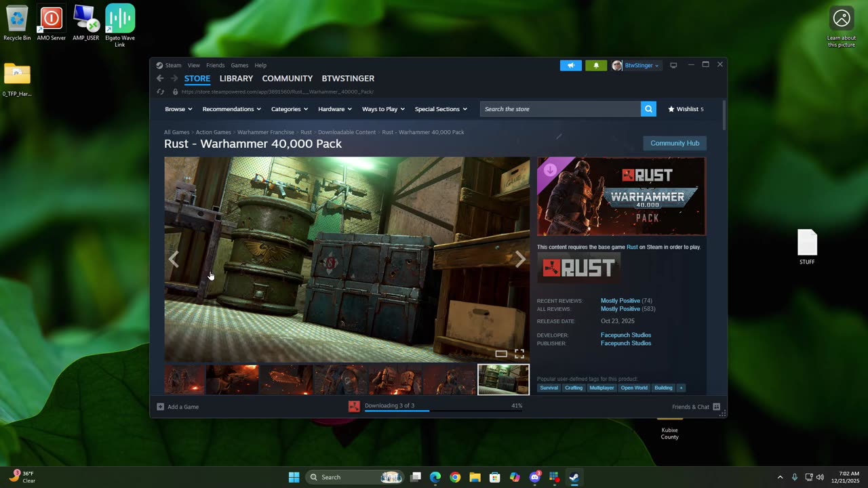Open the green bell notifications icon
The height and width of the screenshot is (488, 868).
click(x=596, y=65)
